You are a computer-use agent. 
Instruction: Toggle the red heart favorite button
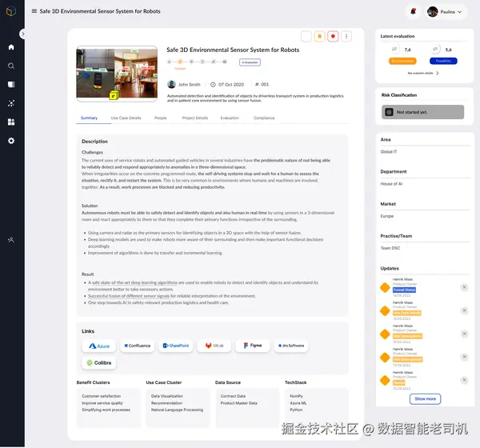[x=333, y=37]
